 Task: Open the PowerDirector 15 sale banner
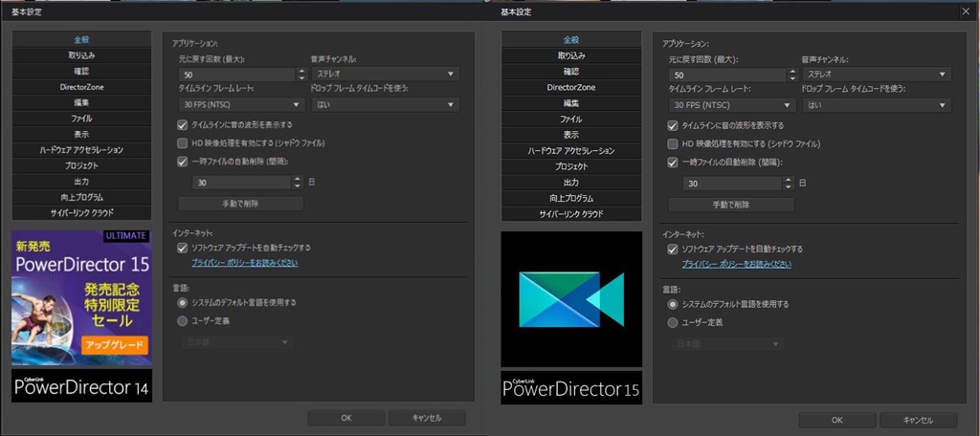point(81,298)
